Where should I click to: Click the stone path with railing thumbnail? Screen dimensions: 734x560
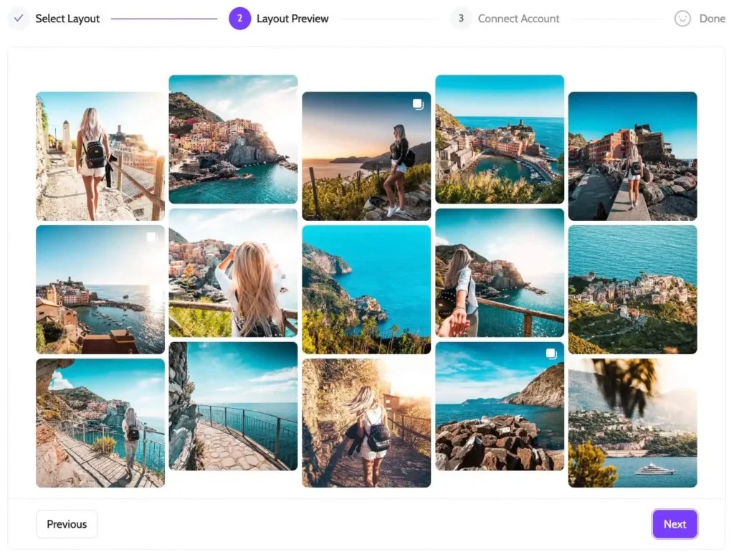pyautogui.click(x=233, y=406)
